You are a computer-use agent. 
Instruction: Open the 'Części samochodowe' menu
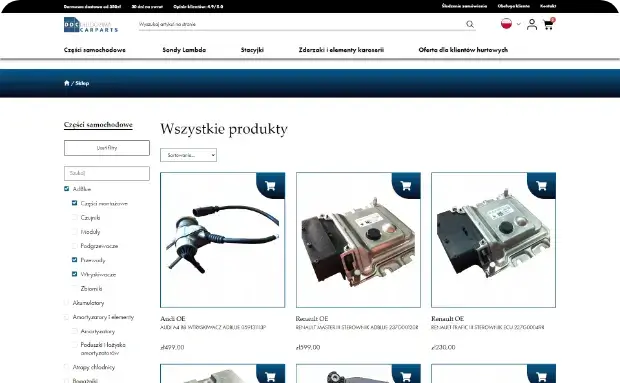(x=95, y=50)
